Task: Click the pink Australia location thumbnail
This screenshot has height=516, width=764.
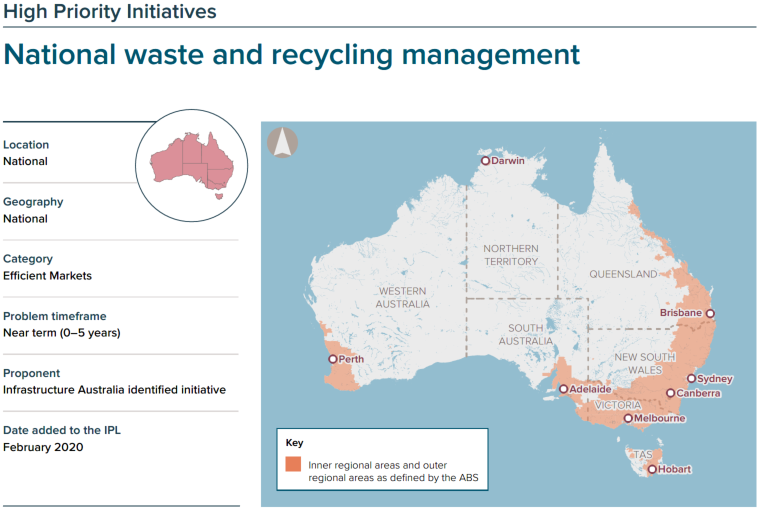Action: tap(192, 166)
